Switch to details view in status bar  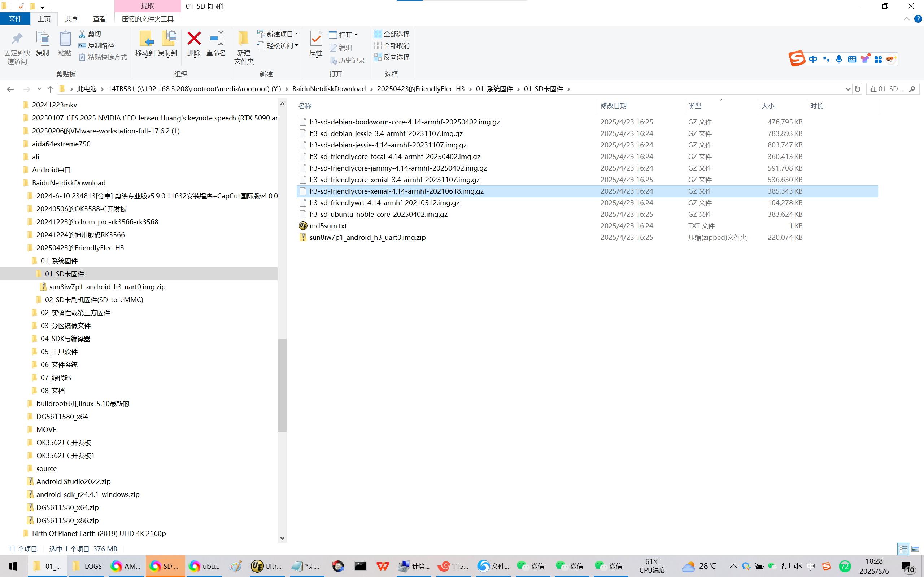(903, 549)
